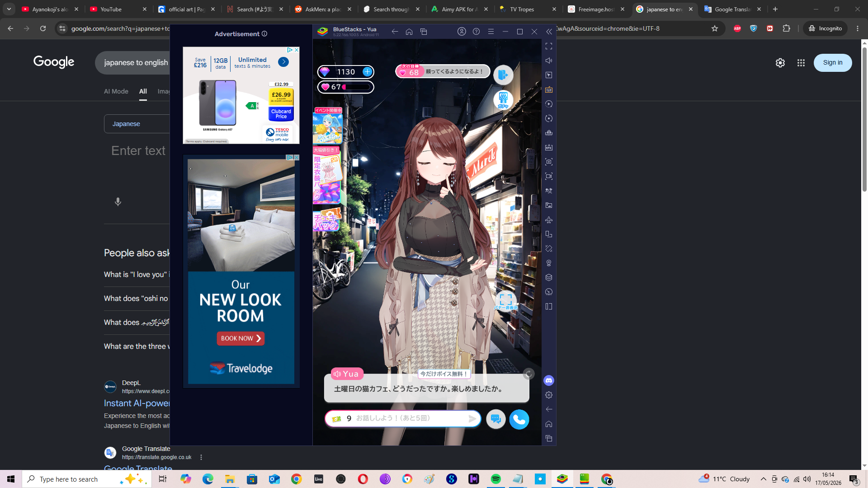
Task: Open Chrome tab search dropdown arrow
Action: (9, 9)
